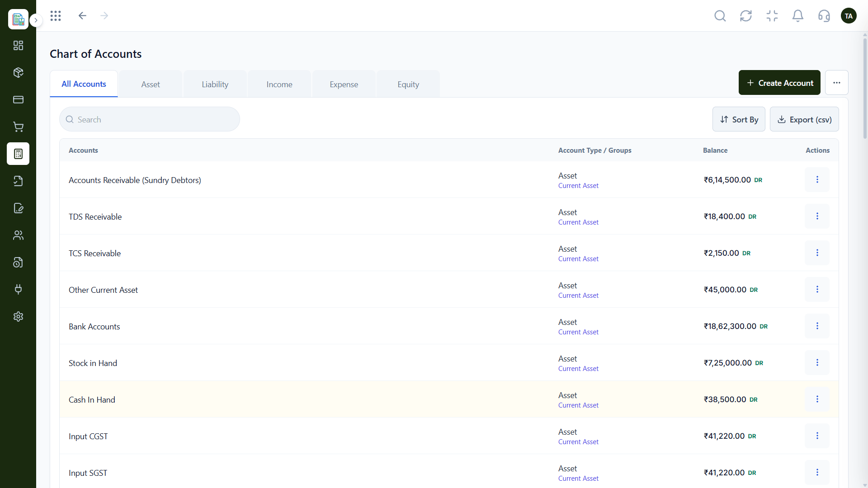The height and width of the screenshot is (488, 868).
Task: Open the plug integrations icon in sidebar
Action: (x=18, y=289)
